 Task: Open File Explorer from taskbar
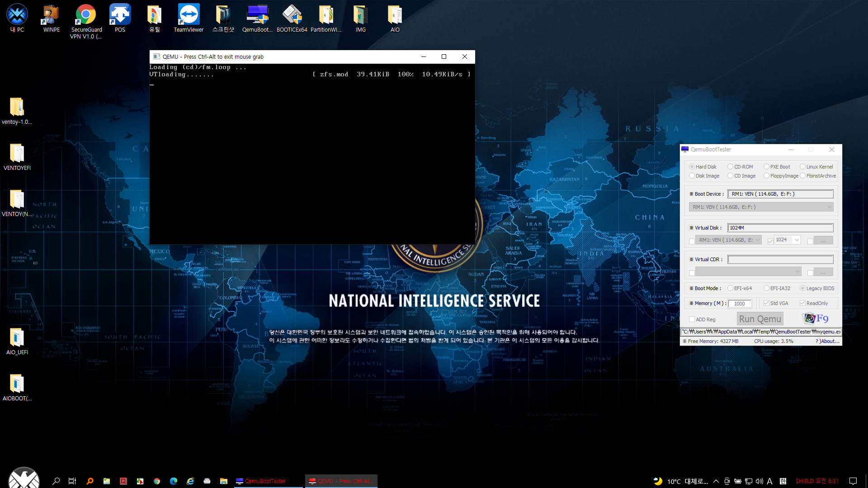click(x=224, y=481)
